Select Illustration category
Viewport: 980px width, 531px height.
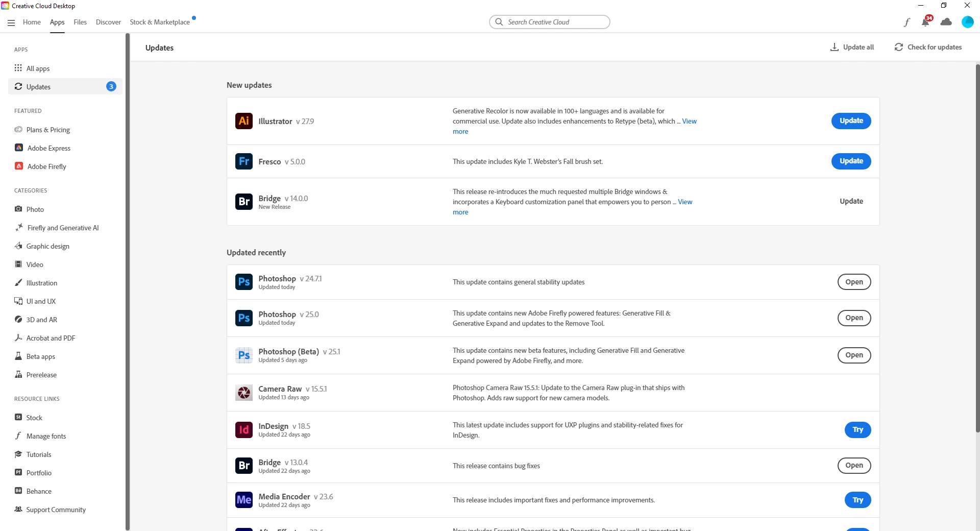tap(41, 283)
